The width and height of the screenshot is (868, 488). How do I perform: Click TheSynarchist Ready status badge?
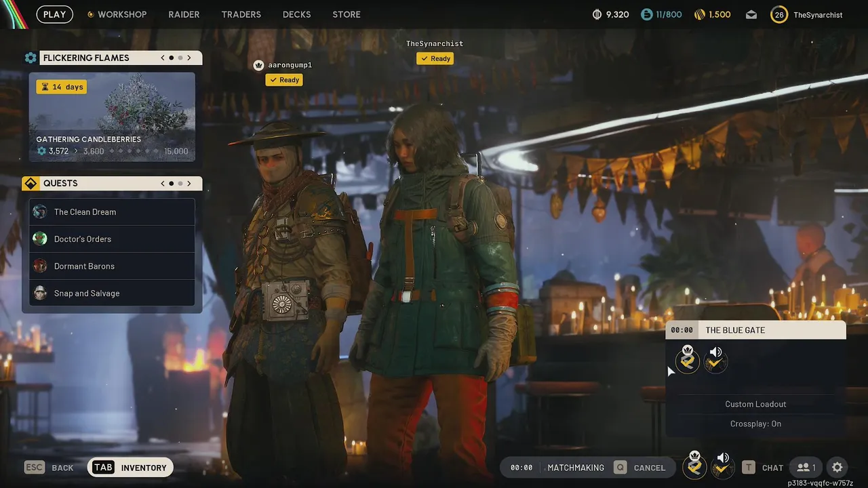click(x=435, y=59)
